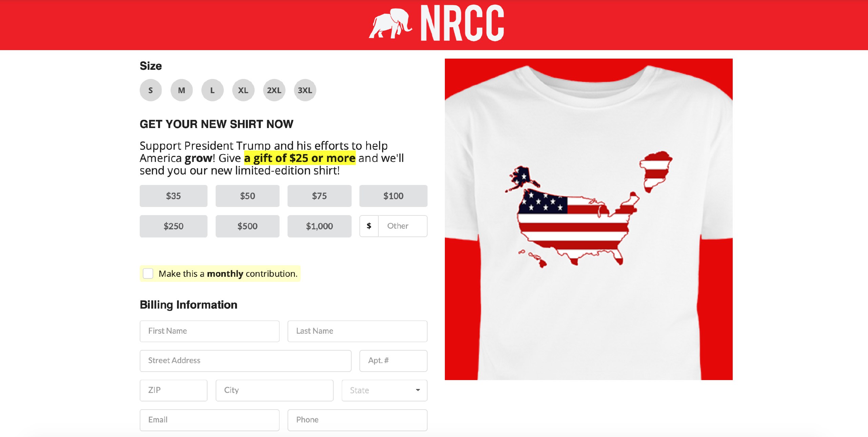Viewport: 868px width, 437px height.
Task: Pick the $250 contribution amount
Action: 174,226
